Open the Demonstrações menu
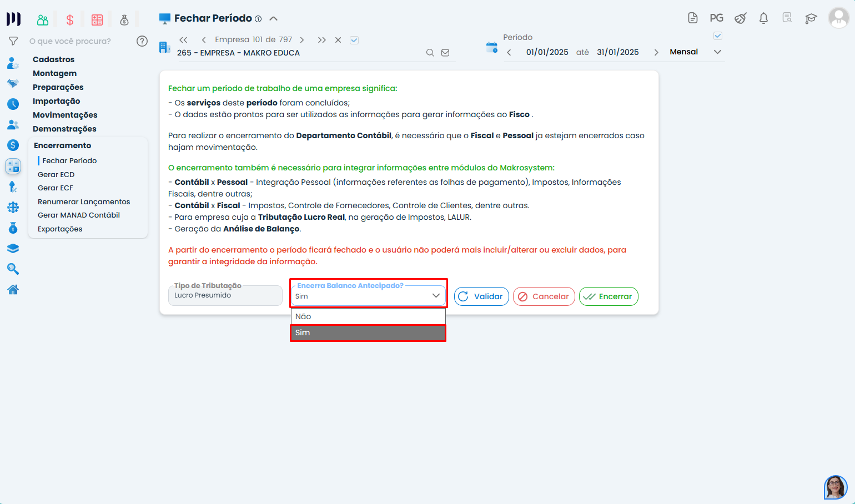The width and height of the screenshot is (855, 504). (64, 129)
